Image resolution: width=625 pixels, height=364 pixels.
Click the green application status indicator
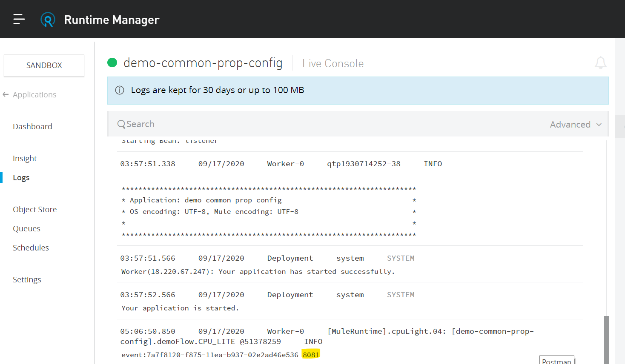112,63
